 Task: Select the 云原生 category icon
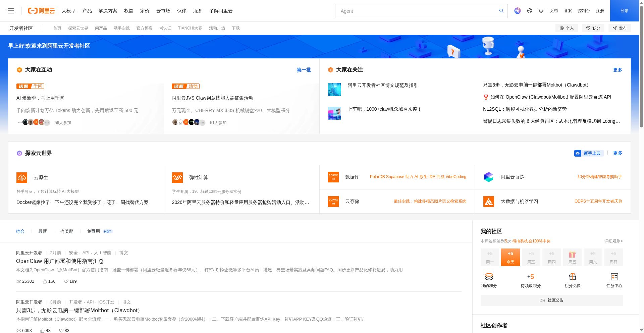point(21,177)
